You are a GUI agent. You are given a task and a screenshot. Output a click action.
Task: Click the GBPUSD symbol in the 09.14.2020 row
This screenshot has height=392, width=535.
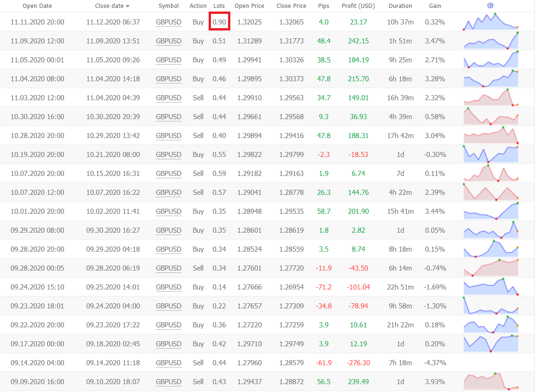[x=168, y=363]
